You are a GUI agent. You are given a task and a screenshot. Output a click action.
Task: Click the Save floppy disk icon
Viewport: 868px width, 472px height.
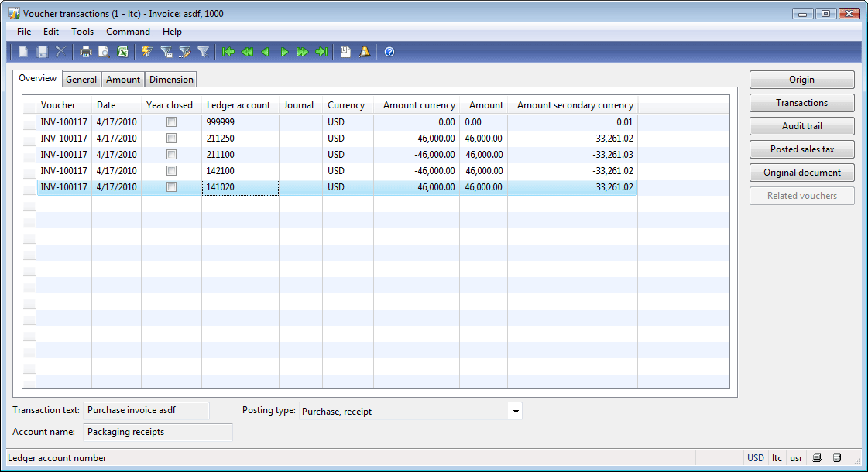pos(42,52)
